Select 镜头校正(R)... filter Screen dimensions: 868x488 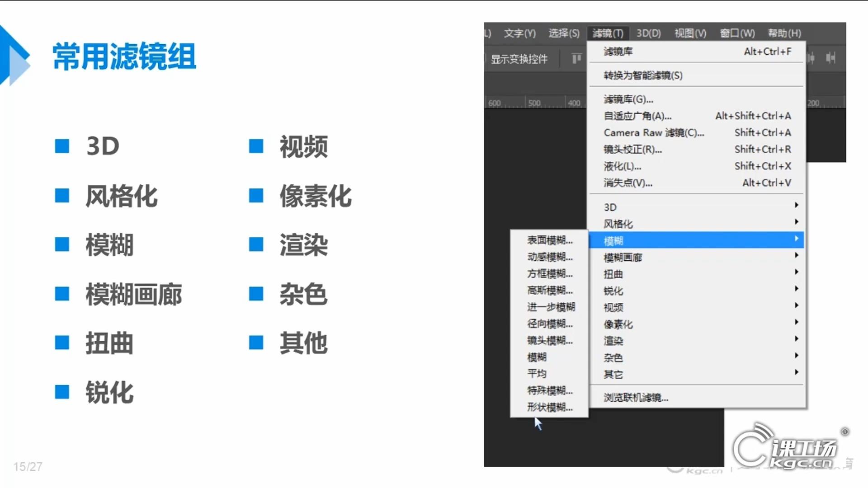[x=697, y=149]
